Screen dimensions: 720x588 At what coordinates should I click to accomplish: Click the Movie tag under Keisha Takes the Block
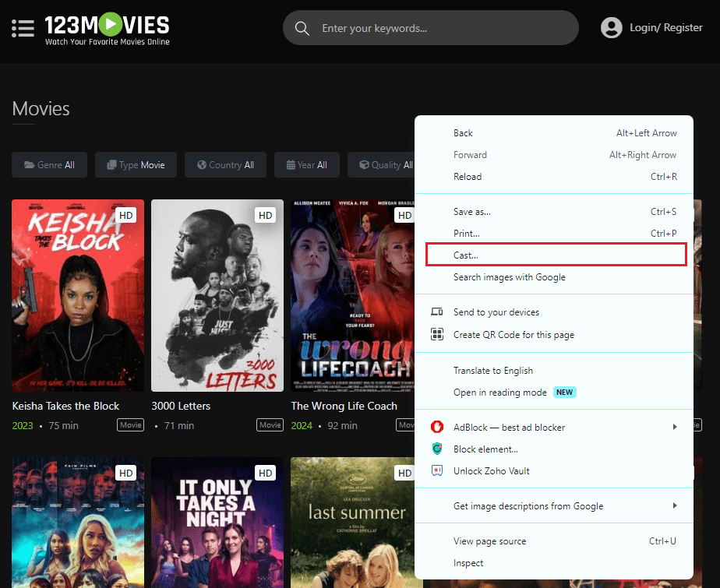[x=130, y=425]
